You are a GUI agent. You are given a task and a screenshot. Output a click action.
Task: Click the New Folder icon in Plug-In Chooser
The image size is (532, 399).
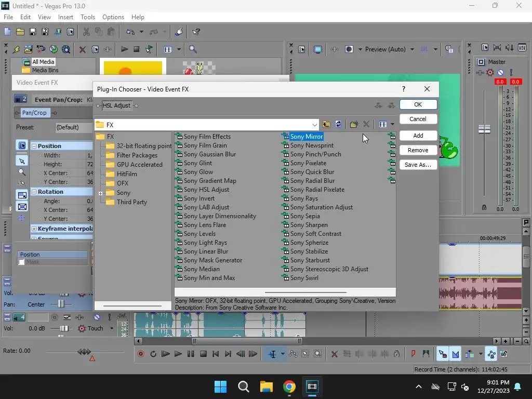pyautogui.click(x=354, y=124)
